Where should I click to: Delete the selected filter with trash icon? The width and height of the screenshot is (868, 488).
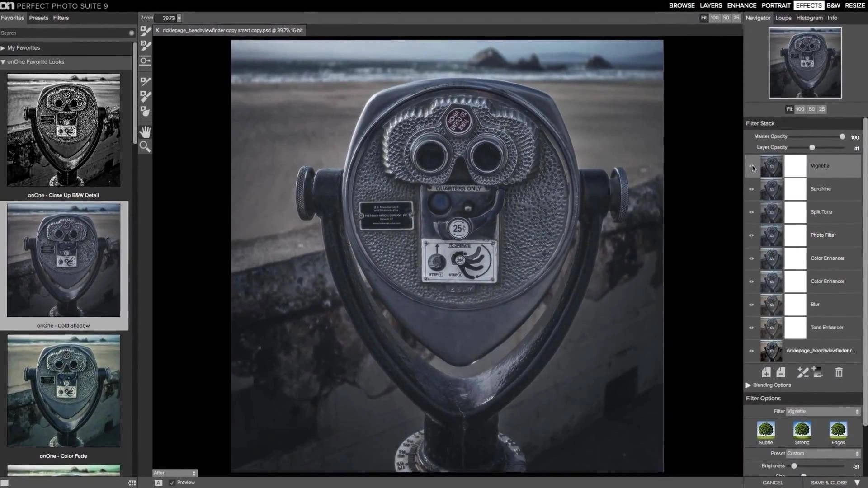pyautogui.click(x=839, y=372)
